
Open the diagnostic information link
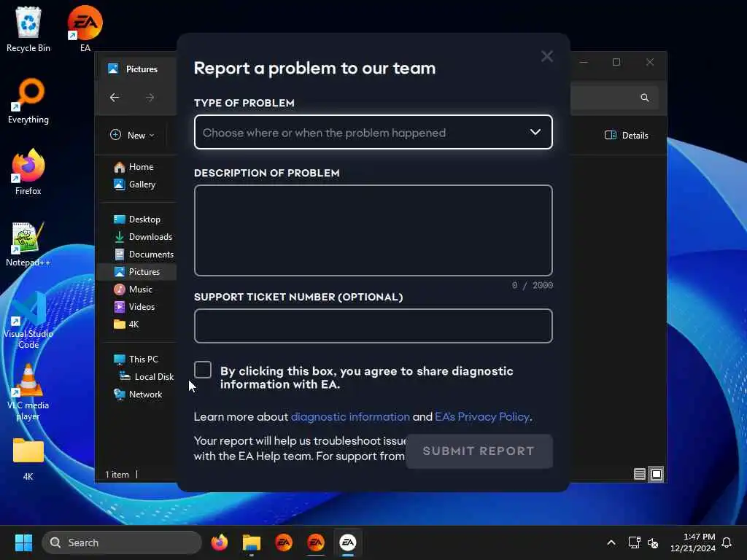(x=350, y=416)
